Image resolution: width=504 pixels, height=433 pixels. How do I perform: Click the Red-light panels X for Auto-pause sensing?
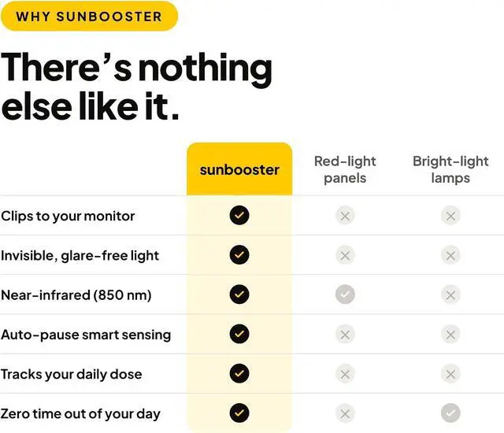tap(345, 335)
